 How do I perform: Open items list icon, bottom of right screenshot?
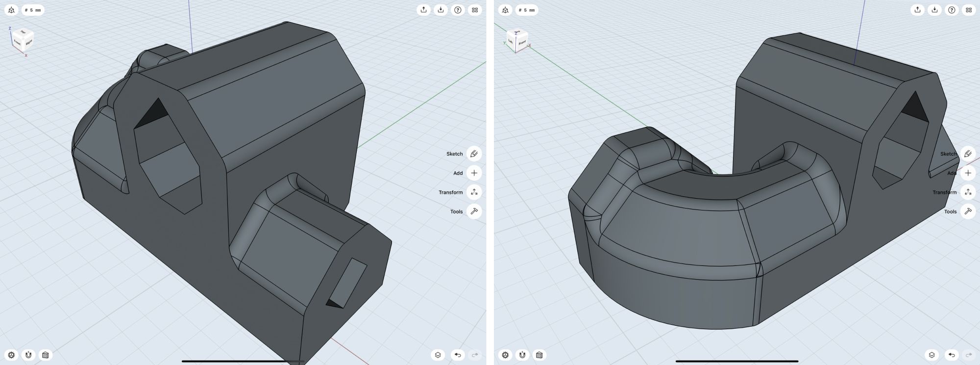point(539,355)
